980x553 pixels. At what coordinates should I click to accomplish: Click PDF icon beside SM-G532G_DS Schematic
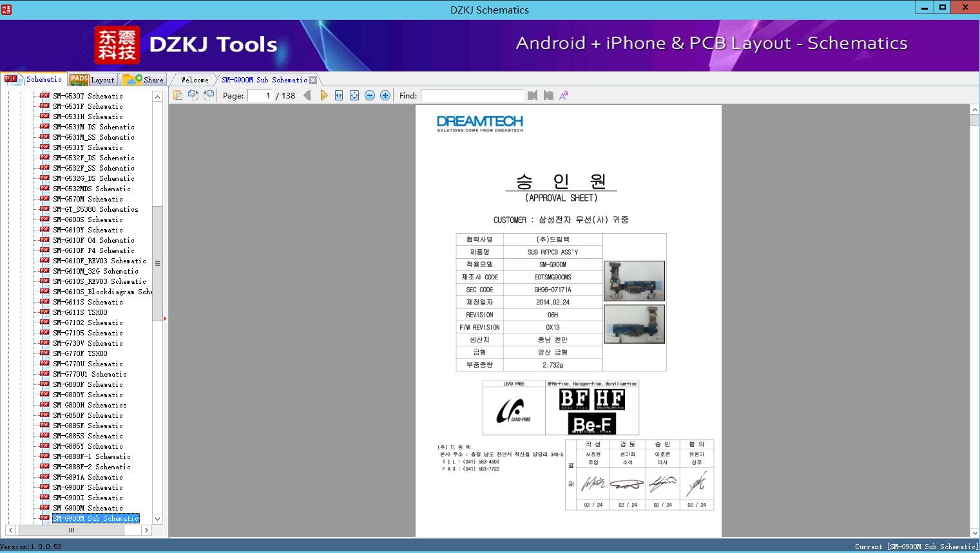point(44,178)
